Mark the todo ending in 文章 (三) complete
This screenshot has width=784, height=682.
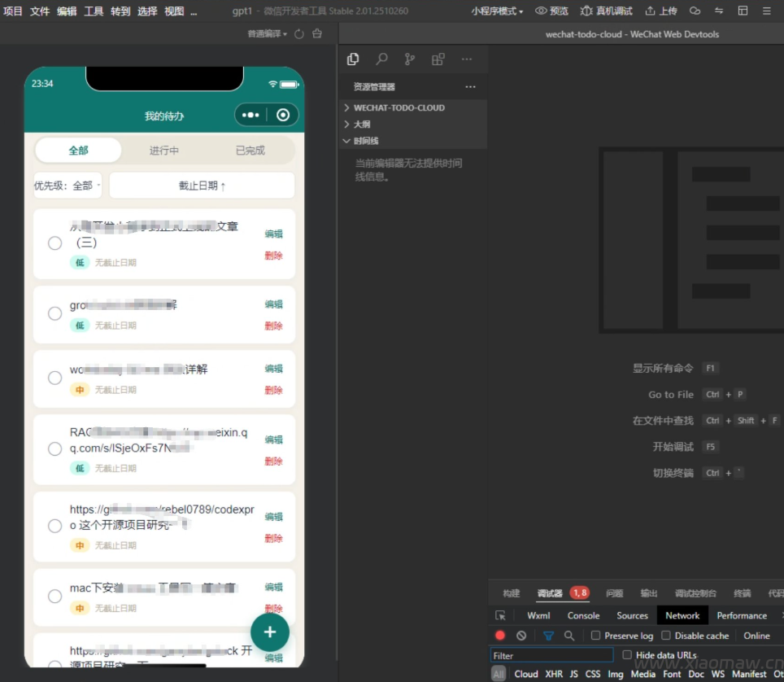point(55,243)
